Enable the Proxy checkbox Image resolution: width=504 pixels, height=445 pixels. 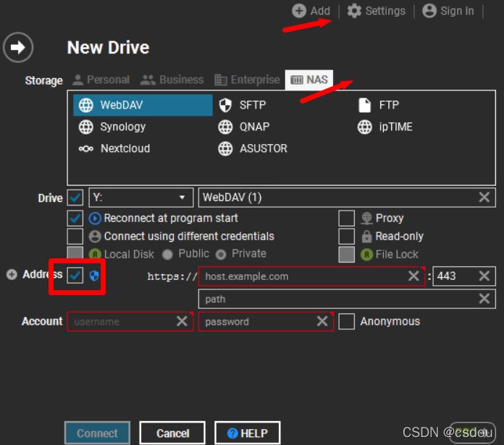pos(346,219)
